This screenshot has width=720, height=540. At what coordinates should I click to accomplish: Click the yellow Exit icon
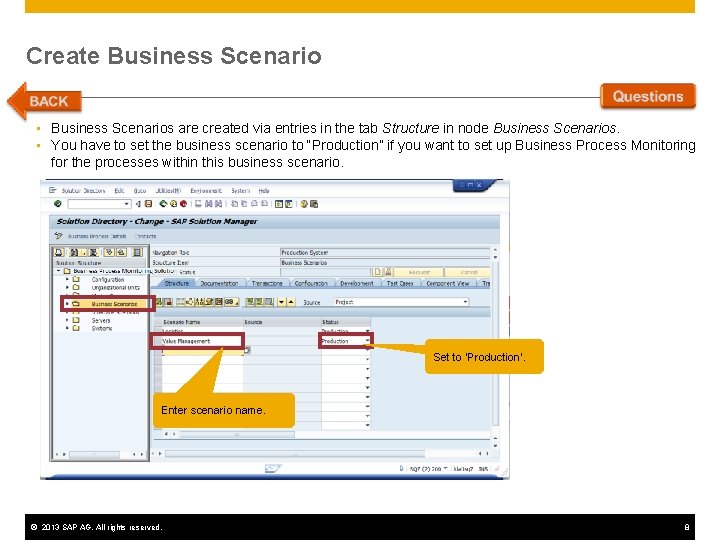[173, 204]
